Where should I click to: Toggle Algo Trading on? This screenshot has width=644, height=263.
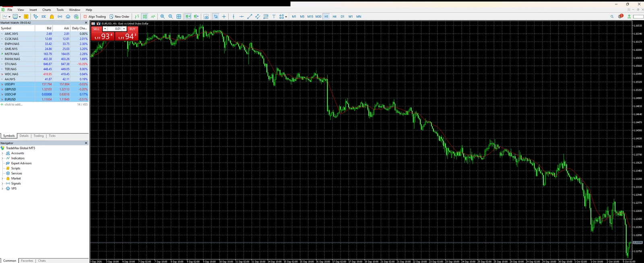point(95,17)
